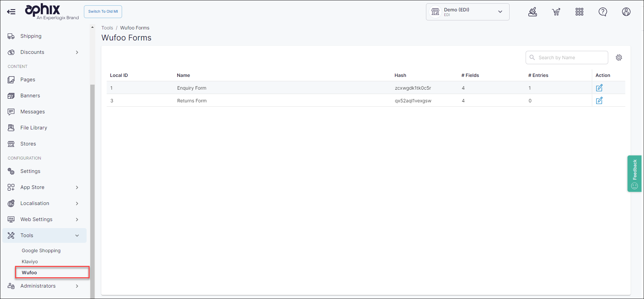Image resolution: width=644 pixels, height=299 pixels.
Task: Open the shopping cart icon in header
Action: click(x=556, y=12)
